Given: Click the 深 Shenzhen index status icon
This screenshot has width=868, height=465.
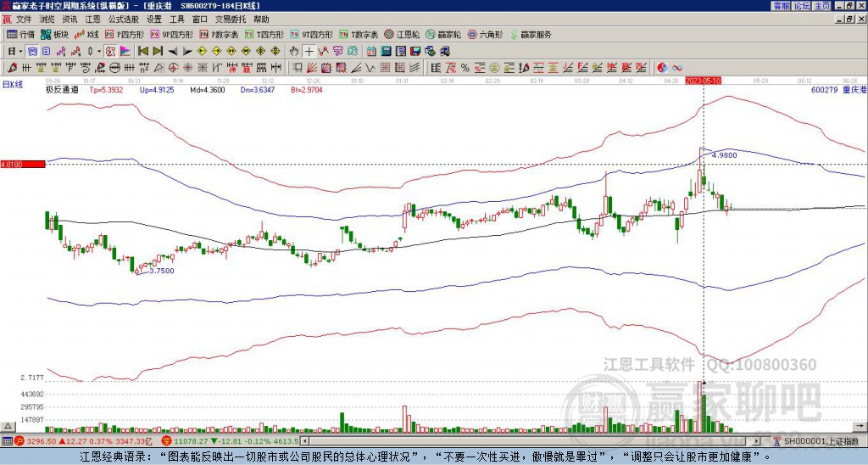Looking at the screenshot, I should coord(167,441).
